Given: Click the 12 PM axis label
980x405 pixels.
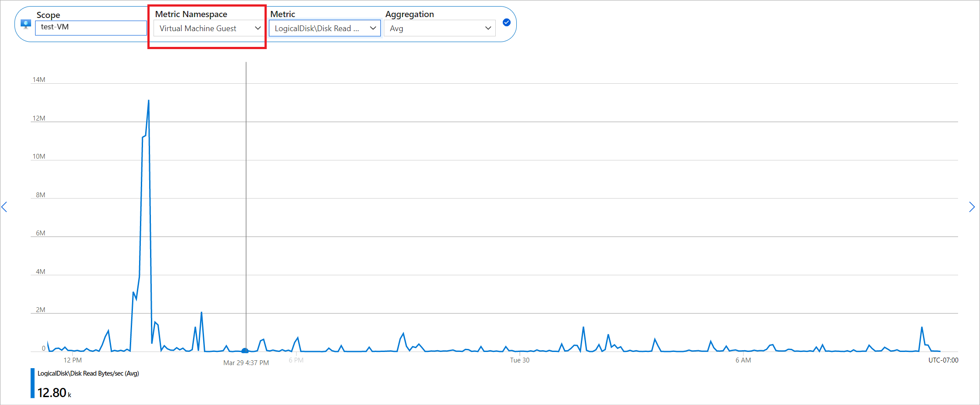Looking at the screenshot, I should [x=73, y=360].
